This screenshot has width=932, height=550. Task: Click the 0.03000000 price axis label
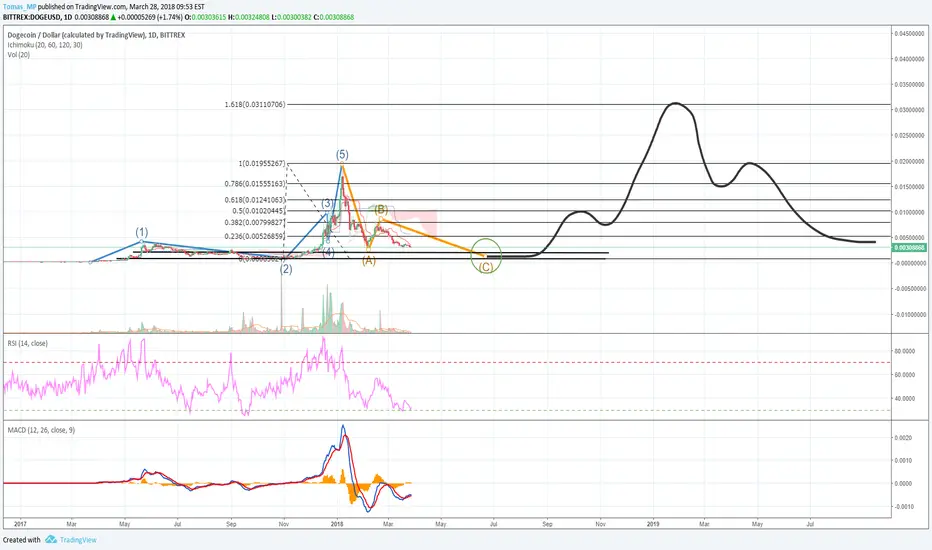909,111
